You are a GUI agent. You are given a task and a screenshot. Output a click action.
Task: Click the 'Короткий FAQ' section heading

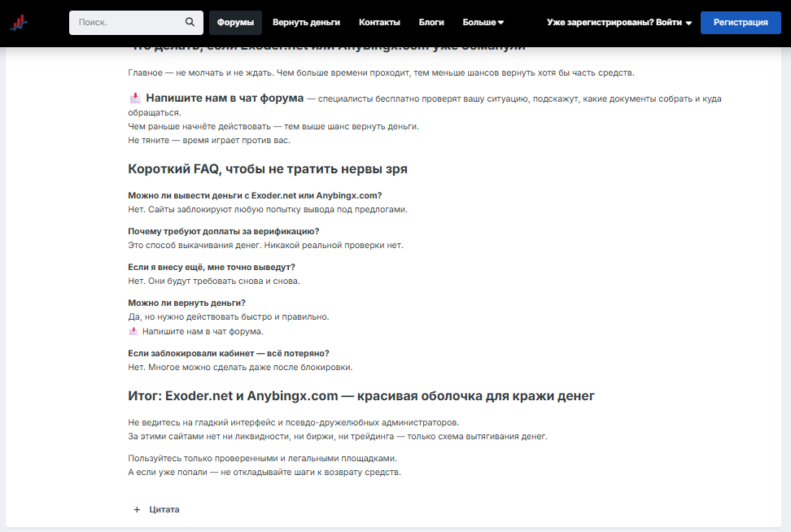click(x=268, y=169)
